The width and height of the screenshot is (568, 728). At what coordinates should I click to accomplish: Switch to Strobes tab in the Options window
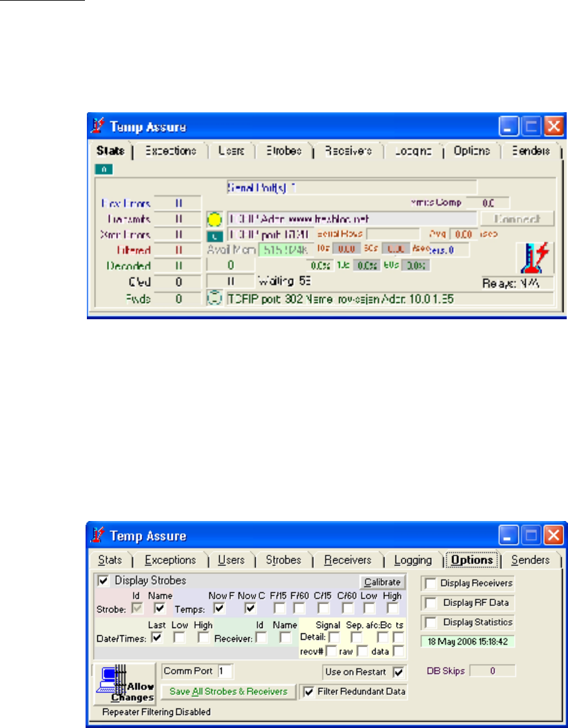(x=283, y=559)
